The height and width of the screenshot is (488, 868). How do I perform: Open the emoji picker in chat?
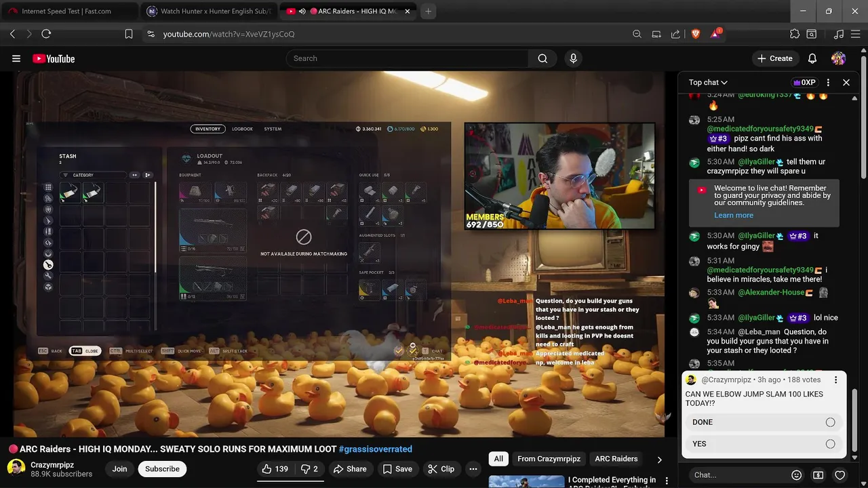point(797,475)
